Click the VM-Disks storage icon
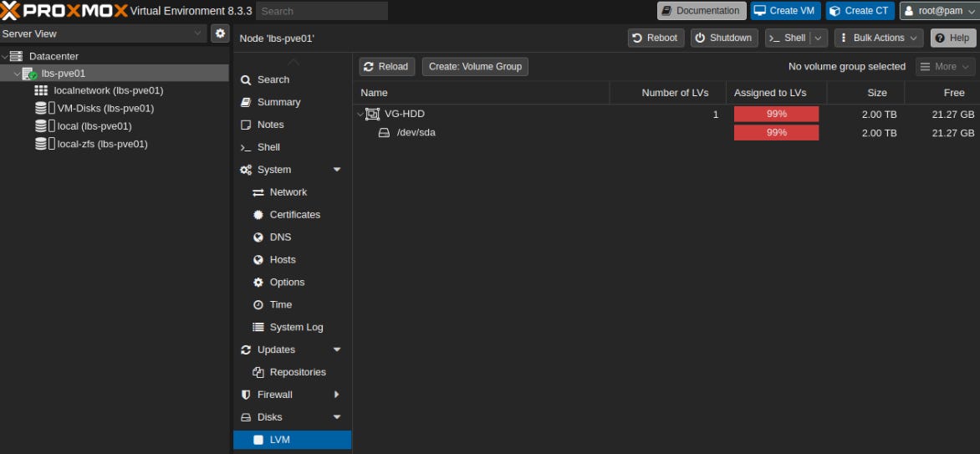Screen dimensions: 980x454 (44, 108)
